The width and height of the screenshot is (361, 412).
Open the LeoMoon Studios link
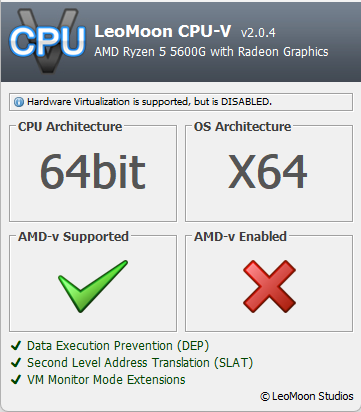coord(312,396)
